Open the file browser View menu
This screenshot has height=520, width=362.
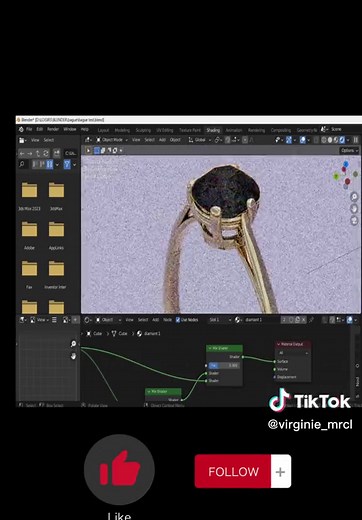[35, 140]
